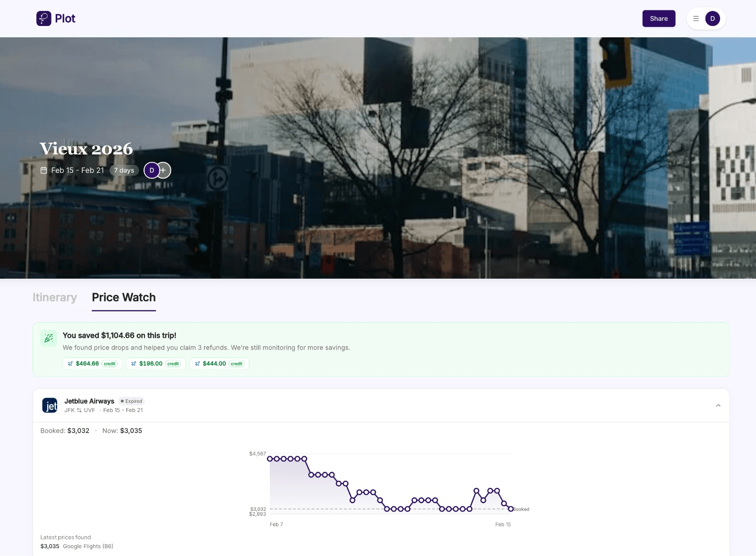
Task: Click the celebration savings icon
Action: tap(49, 338)
